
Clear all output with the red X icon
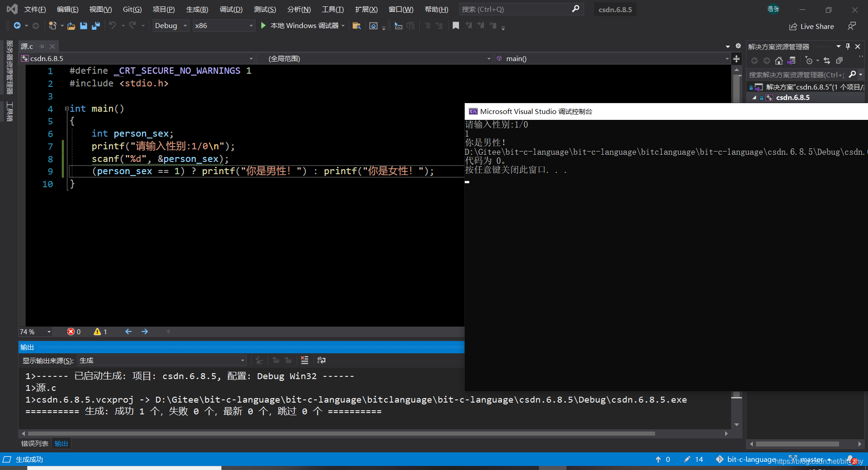pyautogui.click(x=304, y=360)
